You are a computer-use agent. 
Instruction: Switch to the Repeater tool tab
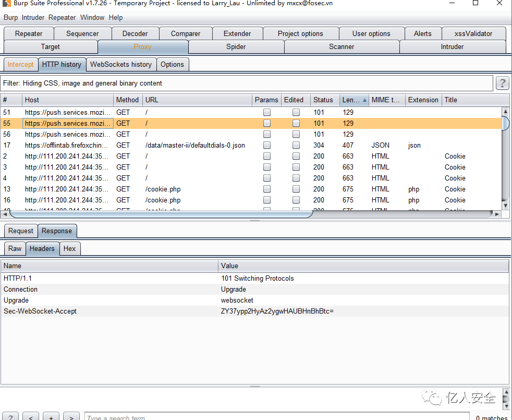click(x=29, y=34)
